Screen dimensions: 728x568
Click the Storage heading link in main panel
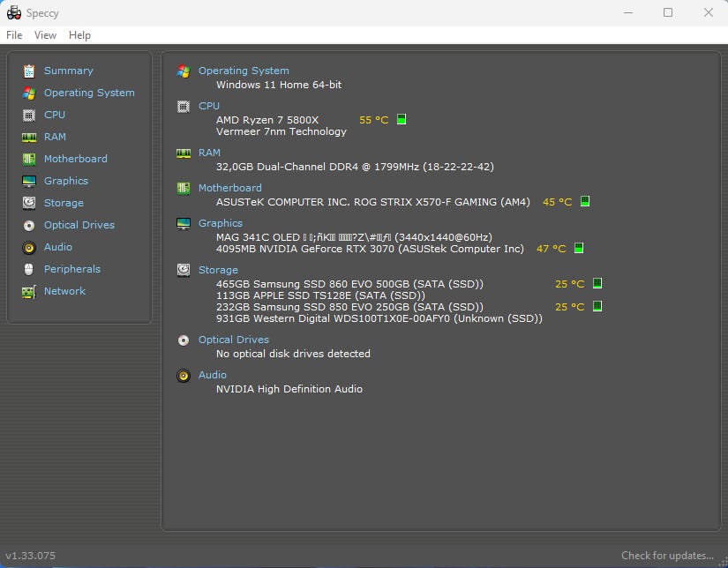tap(218, 270)
